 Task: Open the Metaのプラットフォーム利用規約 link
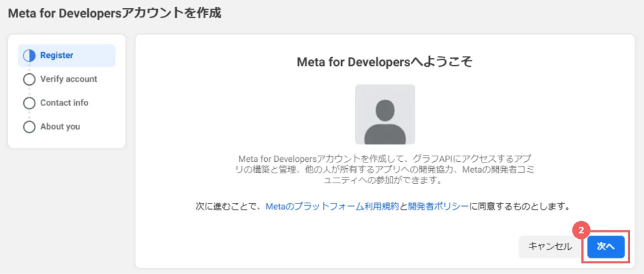(332, 207)
